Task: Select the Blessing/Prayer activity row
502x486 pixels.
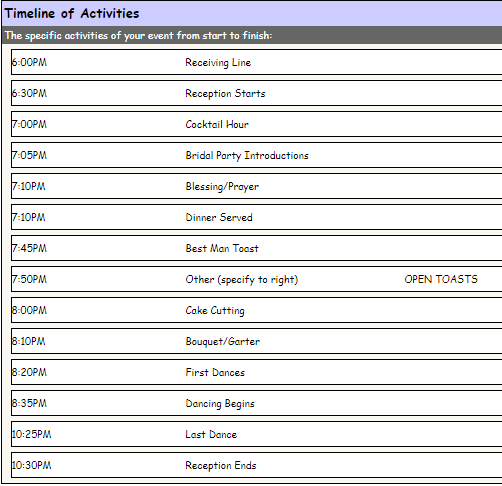Action: tap(257, 186)
